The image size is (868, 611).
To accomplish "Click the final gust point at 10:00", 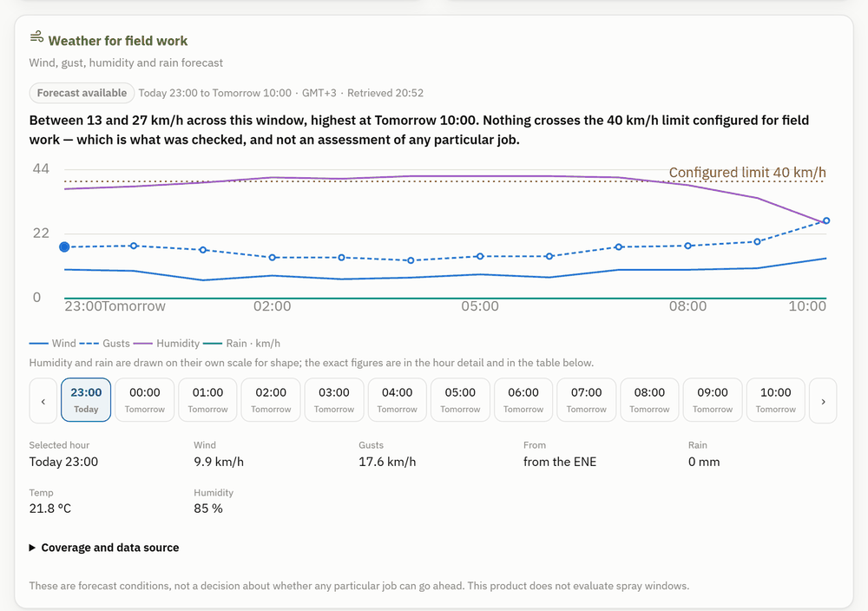I will (826, 220).
